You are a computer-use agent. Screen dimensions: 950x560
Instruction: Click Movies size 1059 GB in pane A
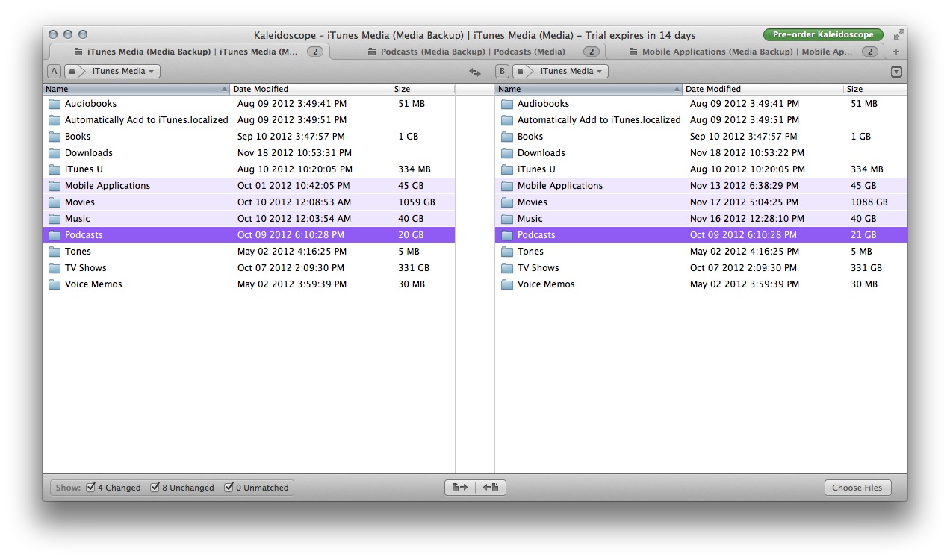(417, 202)
